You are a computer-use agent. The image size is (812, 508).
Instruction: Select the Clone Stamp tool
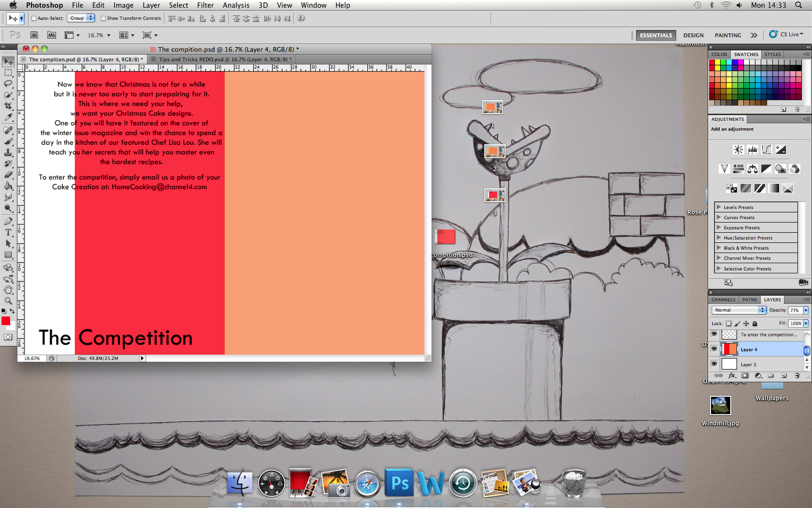tap(8, 152)
